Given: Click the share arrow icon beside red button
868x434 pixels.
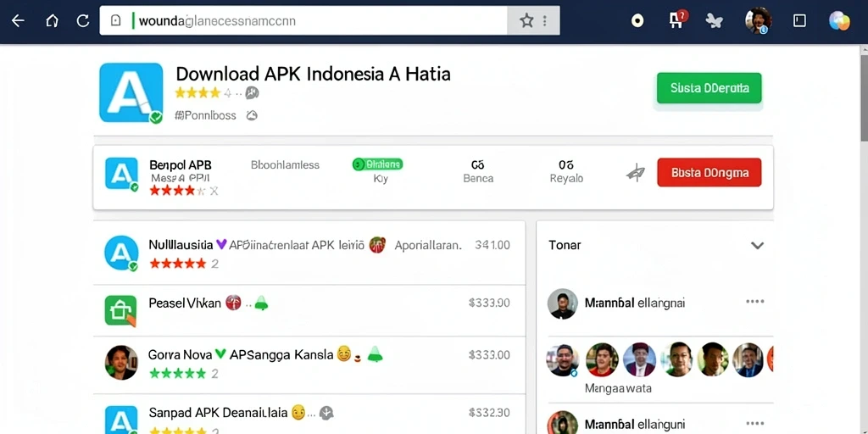Looking at the screenshot, I should tap(636, 173).
